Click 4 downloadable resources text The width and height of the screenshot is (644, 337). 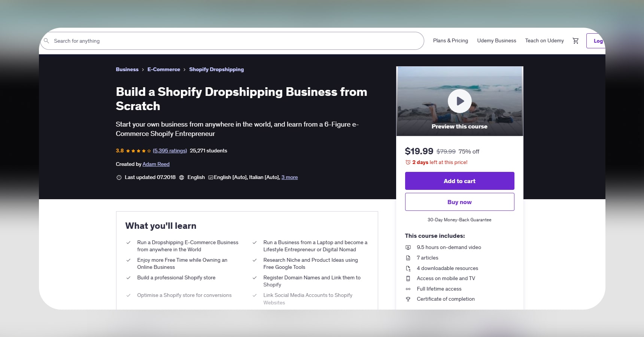pyautogui.click(x=447, y=268)
